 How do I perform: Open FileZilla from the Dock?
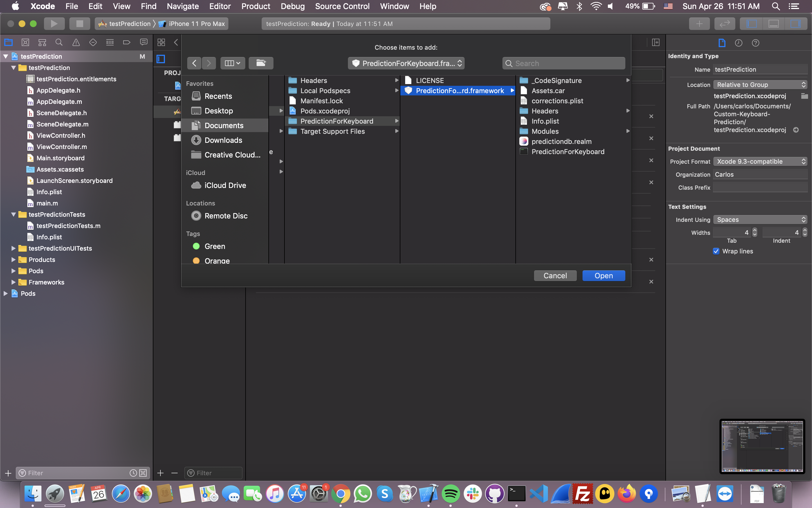point(582,494)
